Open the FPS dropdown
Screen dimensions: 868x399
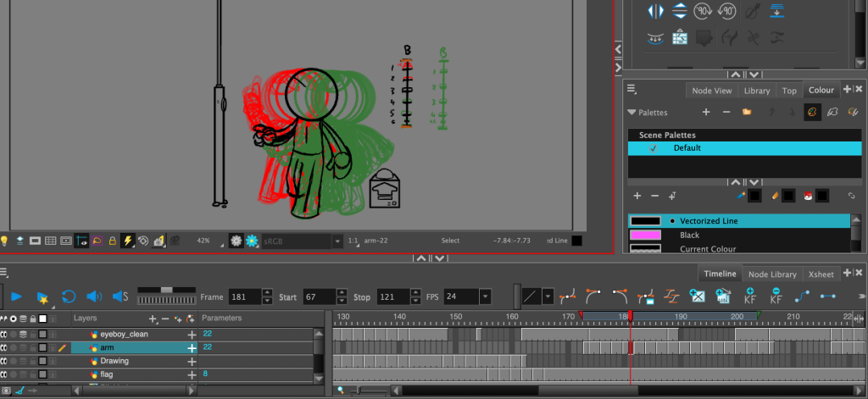click(x=485, y=296)
